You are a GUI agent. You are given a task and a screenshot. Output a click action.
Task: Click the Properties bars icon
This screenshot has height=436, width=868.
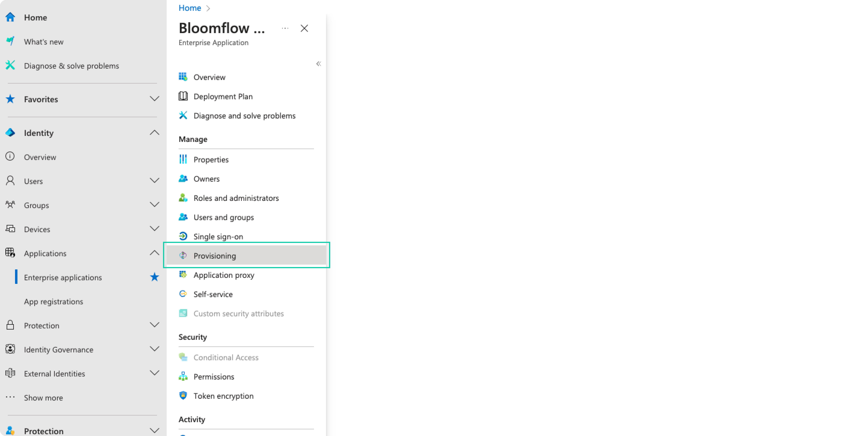tap(183, 159)
